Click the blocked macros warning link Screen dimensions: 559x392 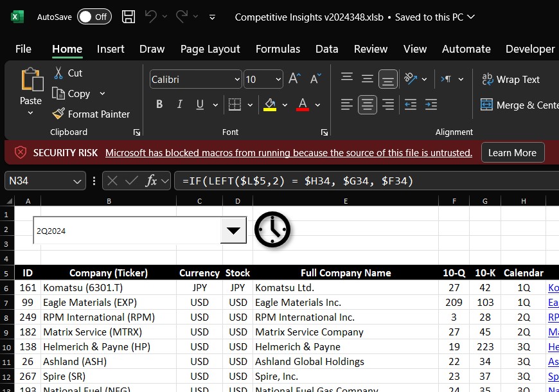[x=288, y=153]
